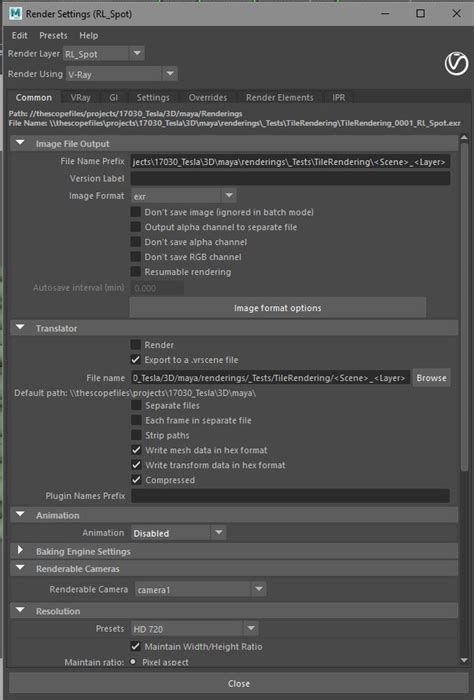
Task: Switch to the Common tab
Action: (x=33, y=97)
